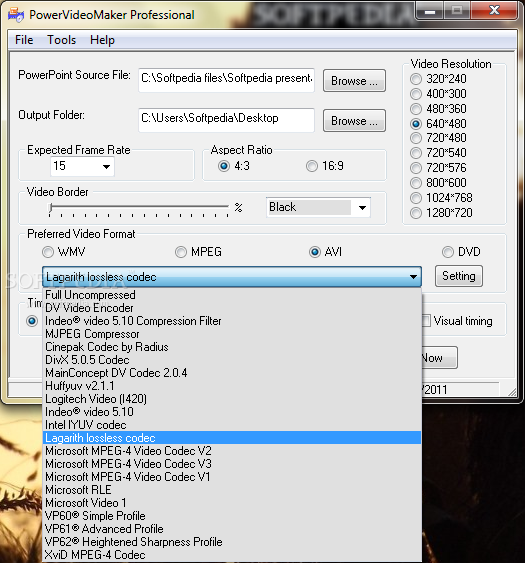
Task: Pick Microsoft Video 1 codec
Action: (232, 503)
